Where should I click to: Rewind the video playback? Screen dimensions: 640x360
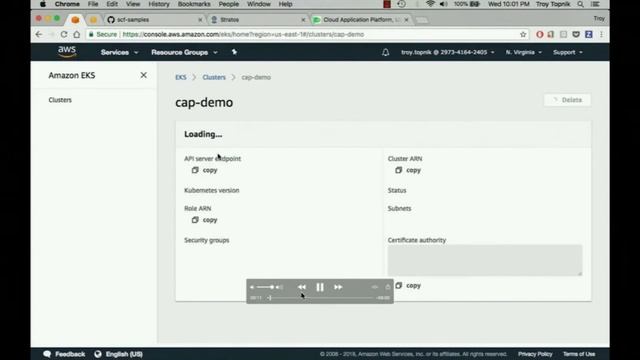coord(302,287)
